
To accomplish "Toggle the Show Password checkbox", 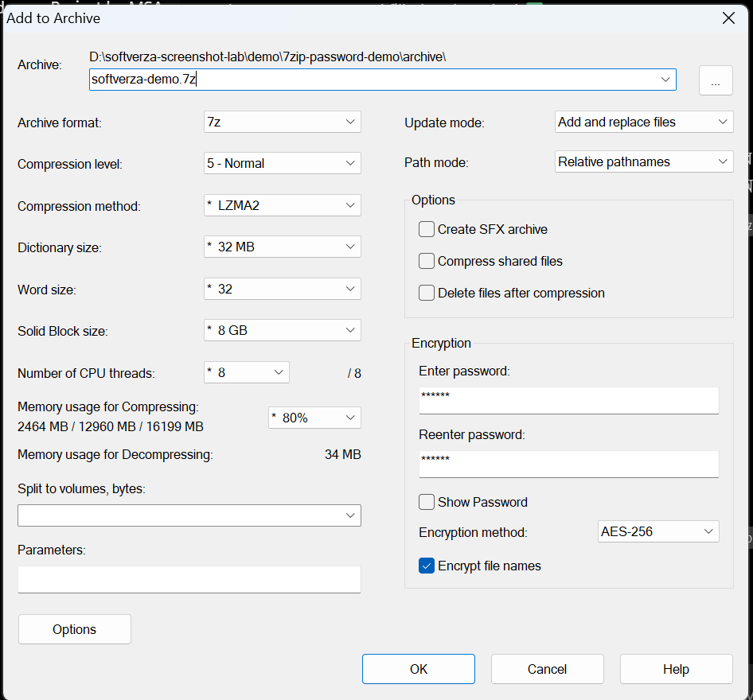I will coord(427,502).
